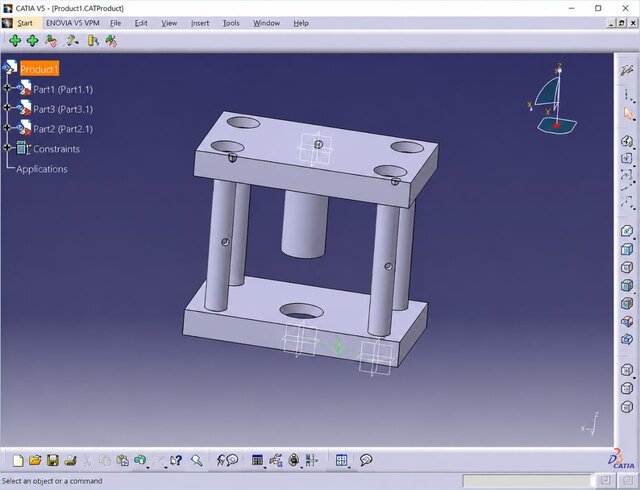Open the dropdown arrow below the Paste-special icon
Viewport: 640px width, 490px height.
coord(147,466)
